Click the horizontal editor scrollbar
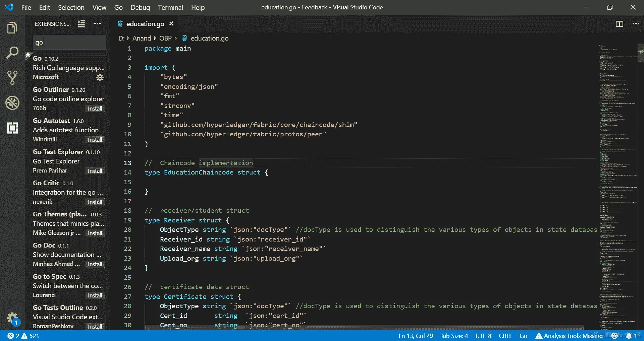This screenshot has width=644, height=341. coord(364,328)
